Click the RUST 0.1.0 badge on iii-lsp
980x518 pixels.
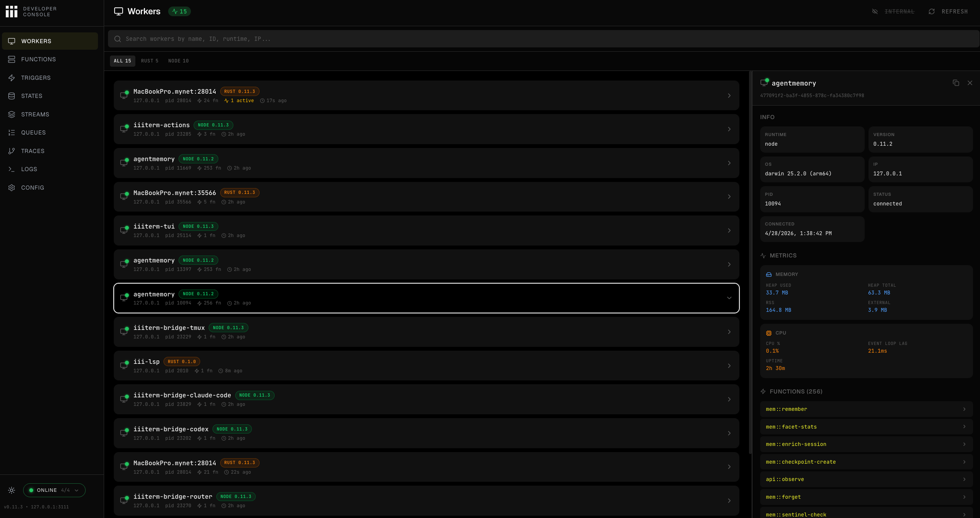(x=182, y=362)
